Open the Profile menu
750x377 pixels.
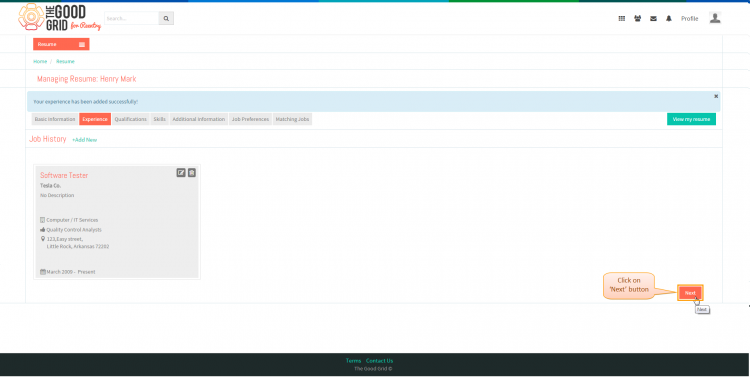click(x=689, y=19)
